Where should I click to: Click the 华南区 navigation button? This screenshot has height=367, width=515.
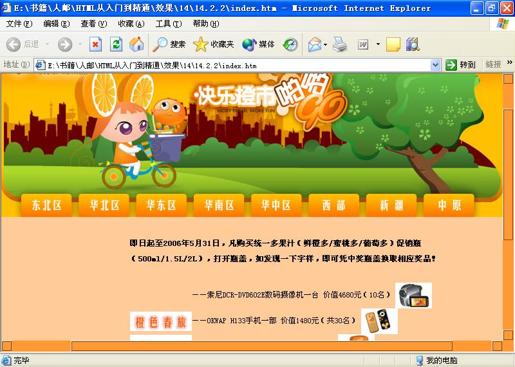[x=219, y=205]
